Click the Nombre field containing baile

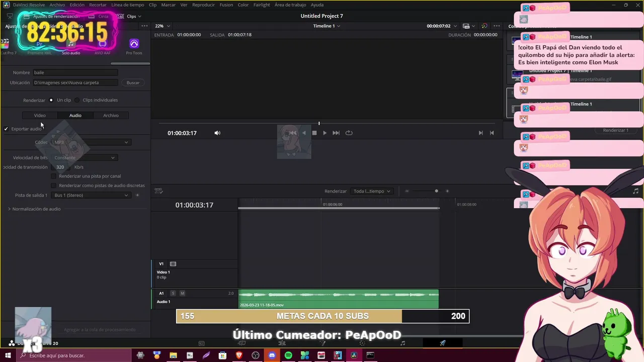click(x=75, y=72)
